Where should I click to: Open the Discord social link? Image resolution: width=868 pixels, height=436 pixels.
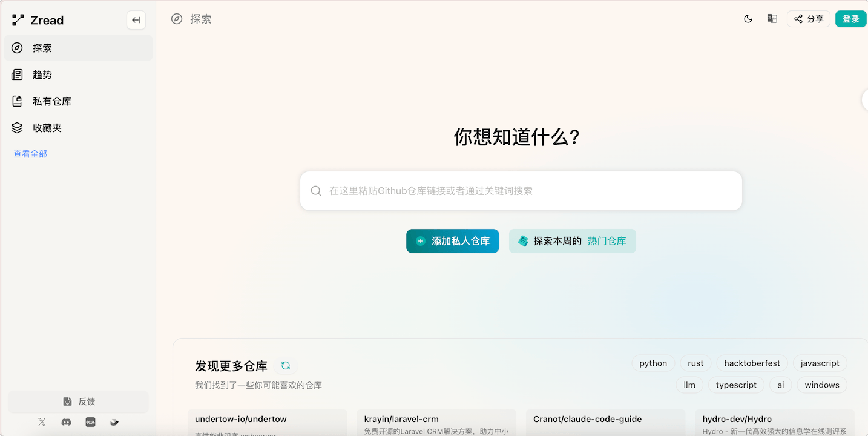click(66, 422)
